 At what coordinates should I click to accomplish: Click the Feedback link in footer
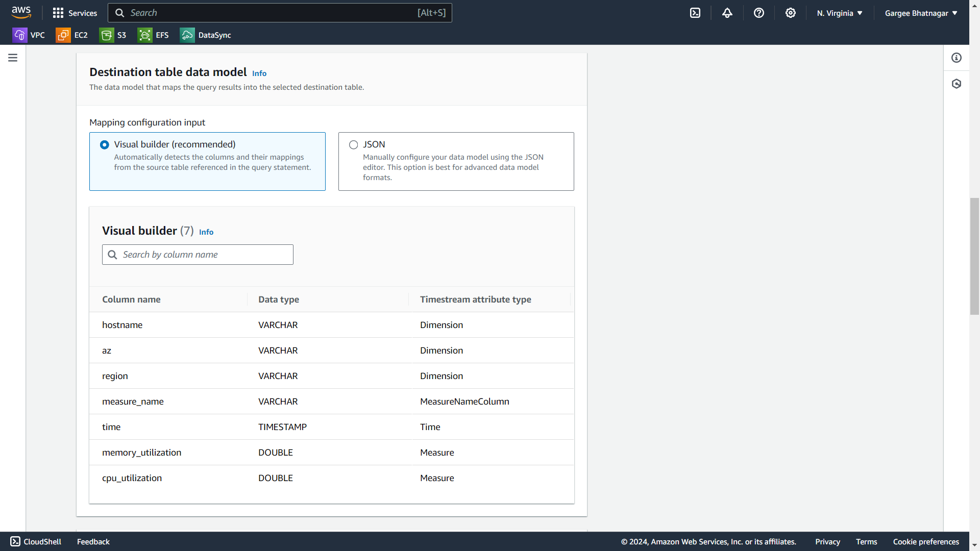pos(93,542)
